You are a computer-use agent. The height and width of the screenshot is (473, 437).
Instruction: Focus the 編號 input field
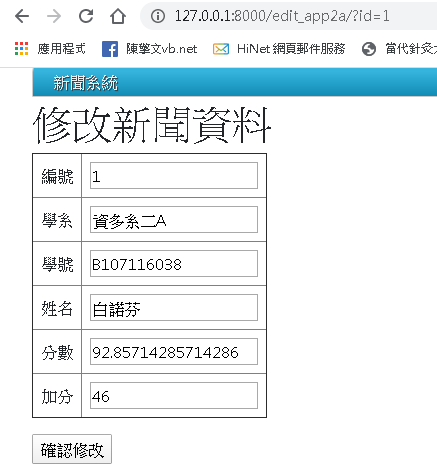[x=174, y=176]
